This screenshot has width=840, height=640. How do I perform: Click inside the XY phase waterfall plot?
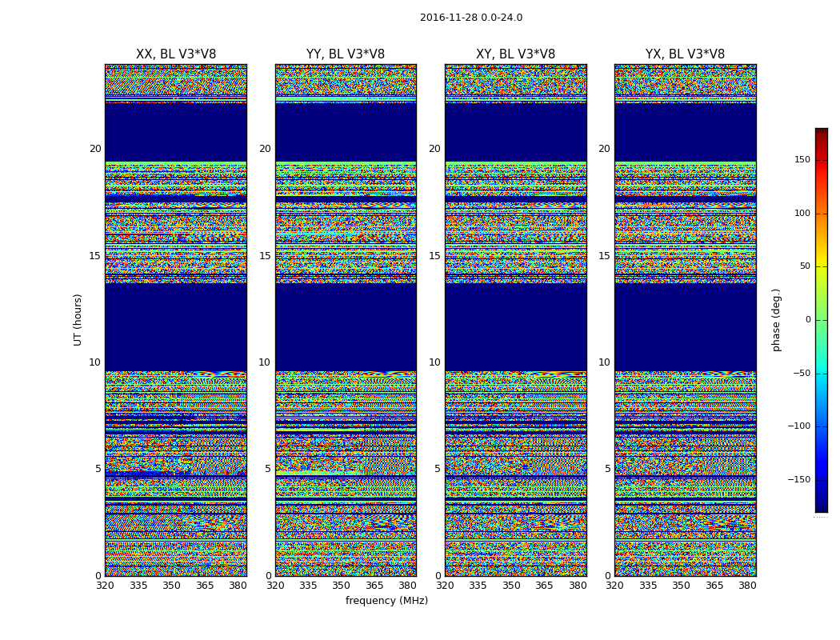[515, 320]
